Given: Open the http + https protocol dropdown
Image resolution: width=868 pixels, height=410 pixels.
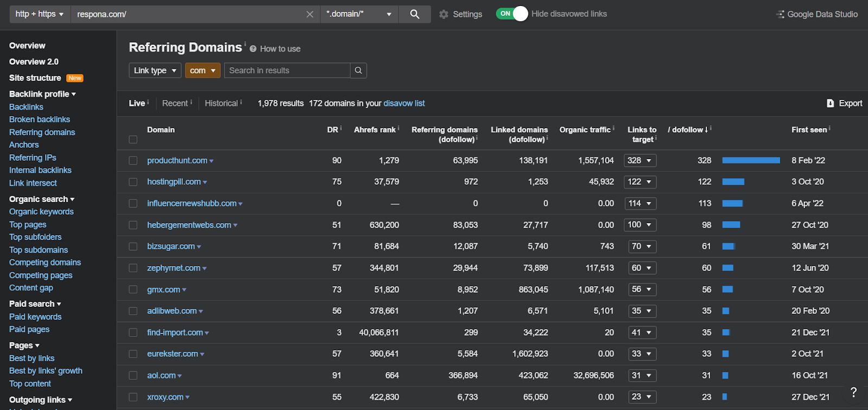Looking at the screenshot, I should pyautogui.click(x=40, y=14).
